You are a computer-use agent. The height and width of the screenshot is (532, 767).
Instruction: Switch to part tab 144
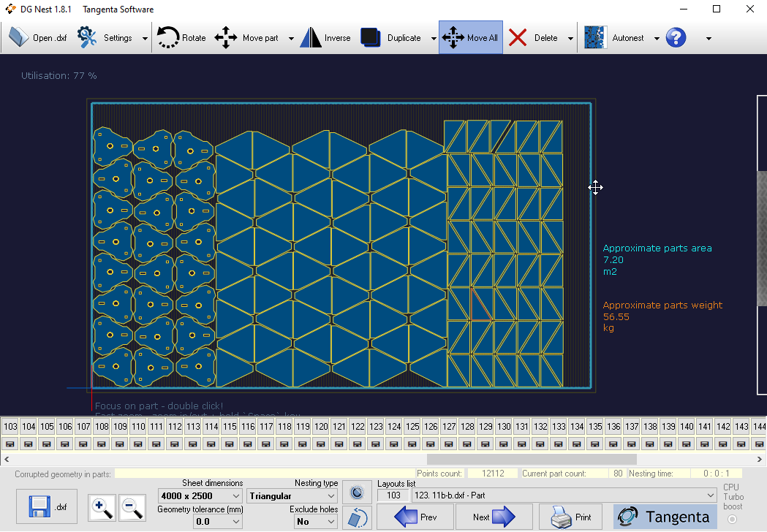(x=759, y=426)
